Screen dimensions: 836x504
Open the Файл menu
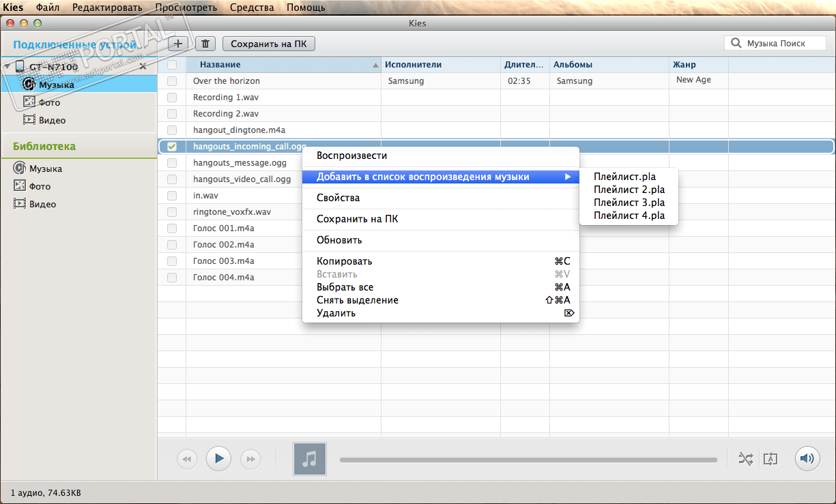tap(47, 8)
